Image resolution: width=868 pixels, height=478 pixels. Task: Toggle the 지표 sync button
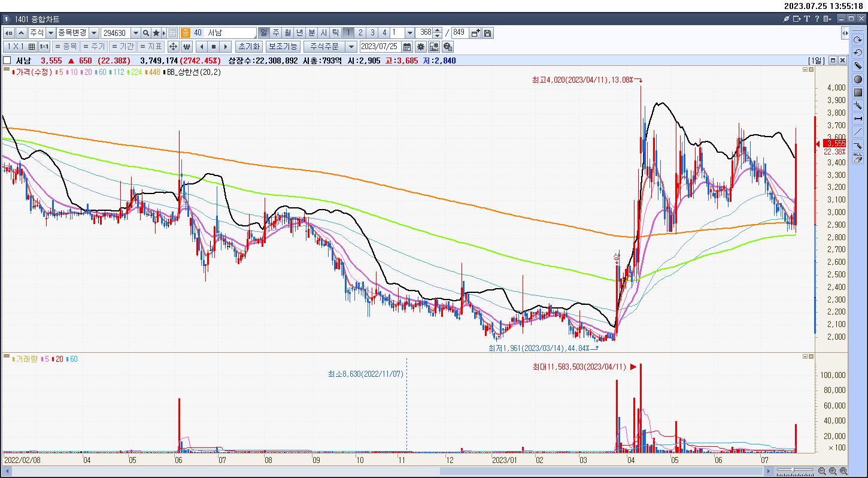151,47
